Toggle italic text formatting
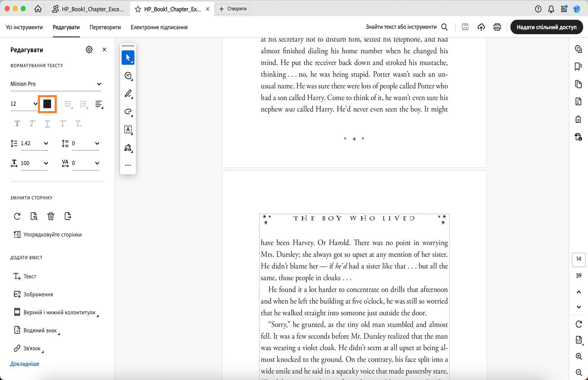This screenshot has height=380, width=588. click(x=32, y=123)
